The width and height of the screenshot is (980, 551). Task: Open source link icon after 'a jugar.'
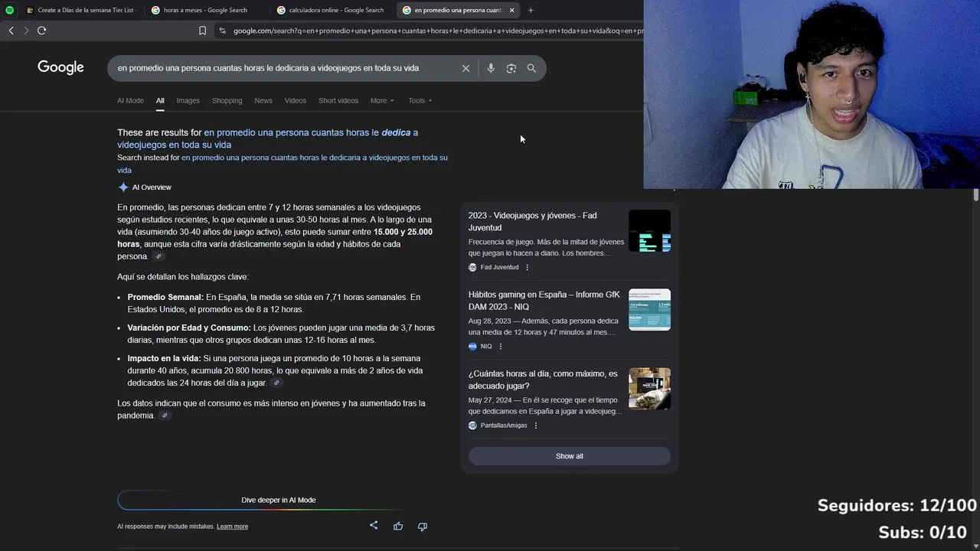[276, 383]
